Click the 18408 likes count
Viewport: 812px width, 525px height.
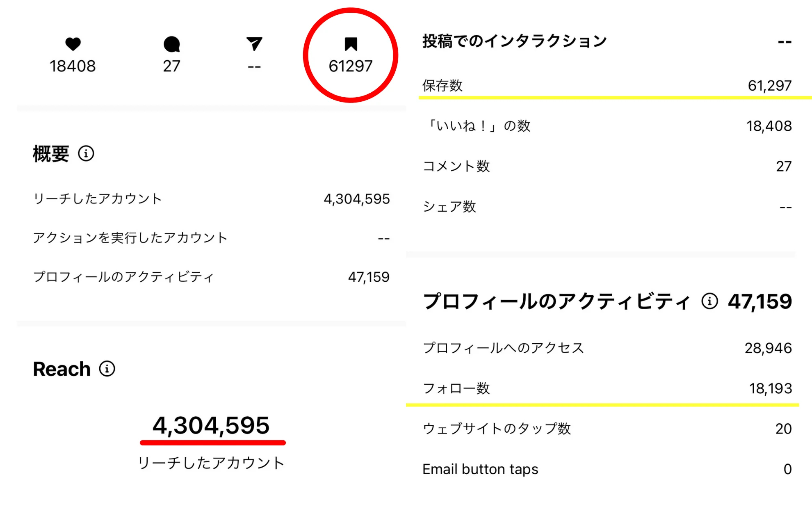click(x=73, y=66)
